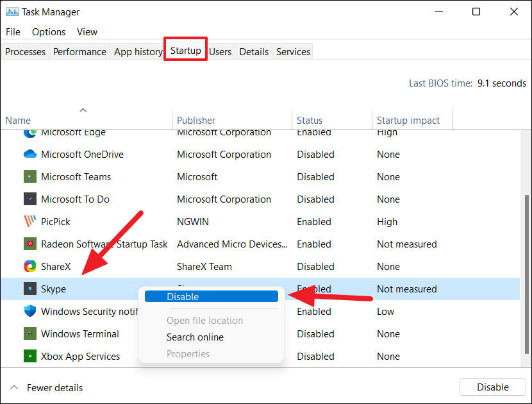Click the Microsoft Teams row icon
This screenshot has width=532, height=404.
[x=30, y=176]
